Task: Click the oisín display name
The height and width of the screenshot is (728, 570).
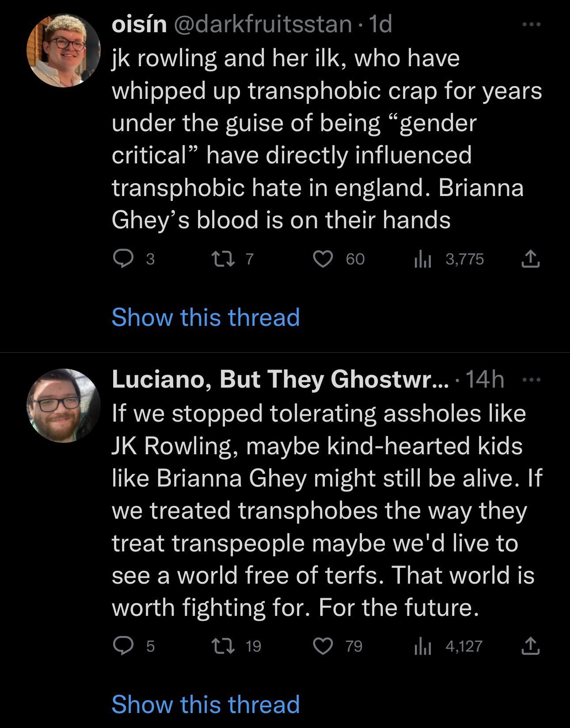Action: click(x=139, y=24)
